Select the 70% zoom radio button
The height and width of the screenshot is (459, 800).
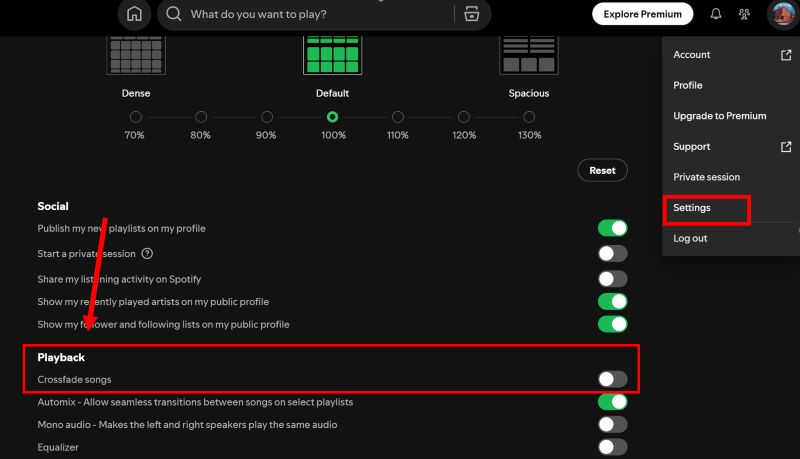[135, 117]
